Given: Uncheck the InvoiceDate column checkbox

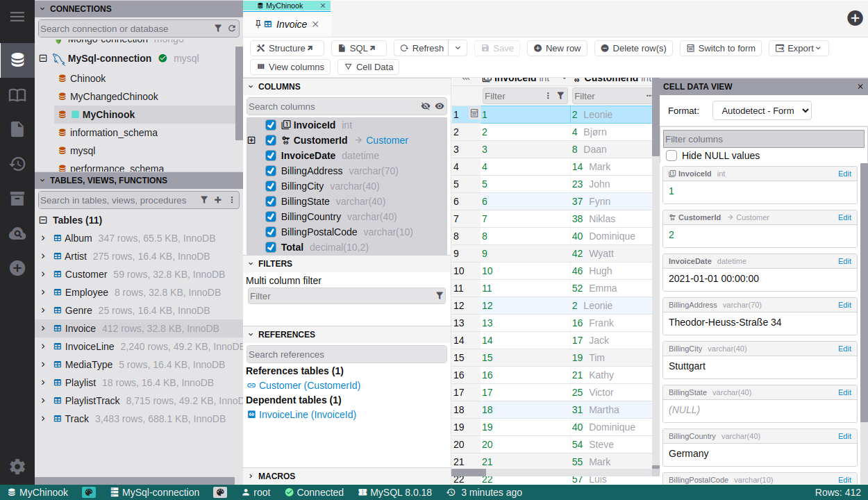Looking at the screenshot, I should [271, 156].
